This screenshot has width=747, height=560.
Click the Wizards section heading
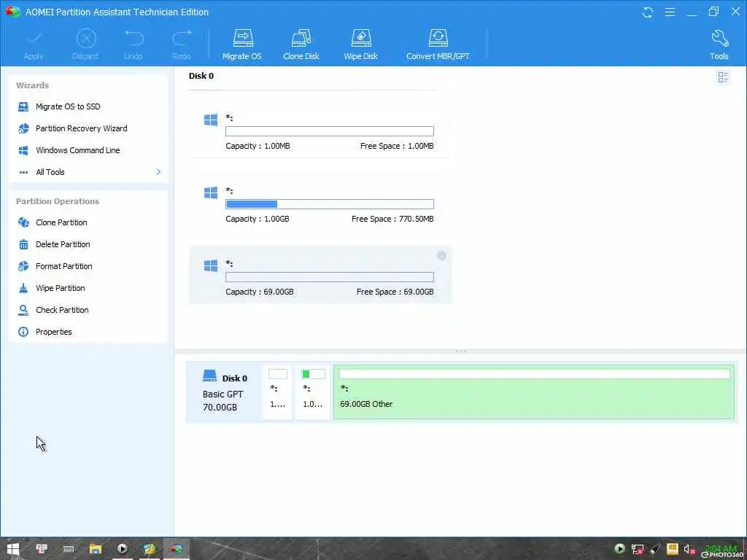32,86
